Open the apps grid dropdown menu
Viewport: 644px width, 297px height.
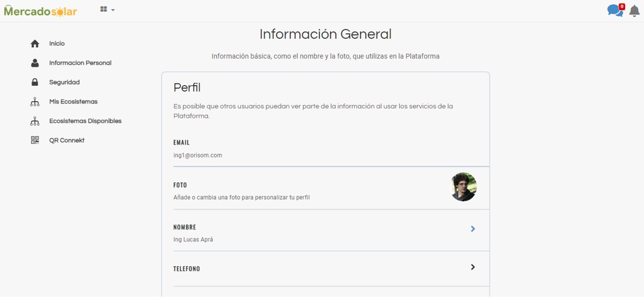click(x=107, y=9)
